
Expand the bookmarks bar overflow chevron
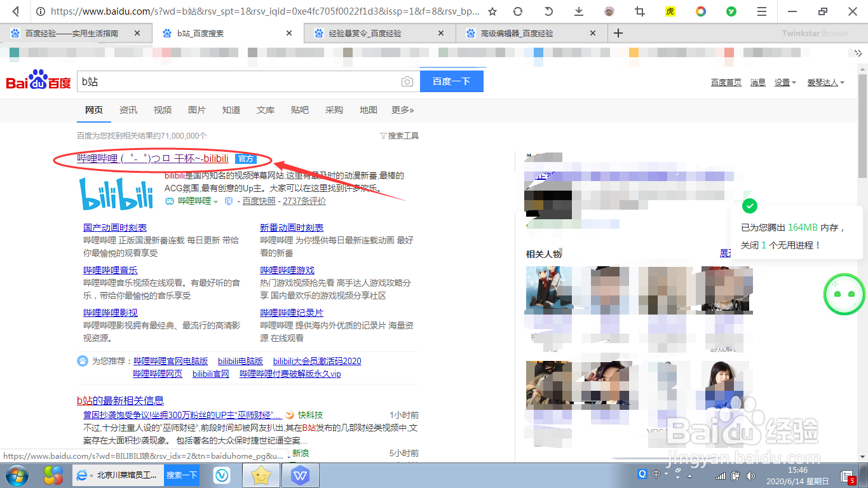click(x=859, y=52)
